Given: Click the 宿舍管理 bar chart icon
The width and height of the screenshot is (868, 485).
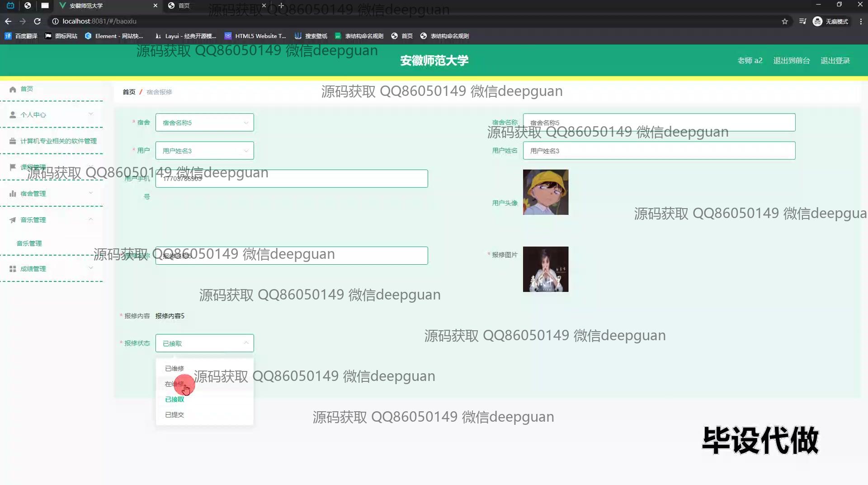Looking at the screenshot, I should (x=13, y=194).
